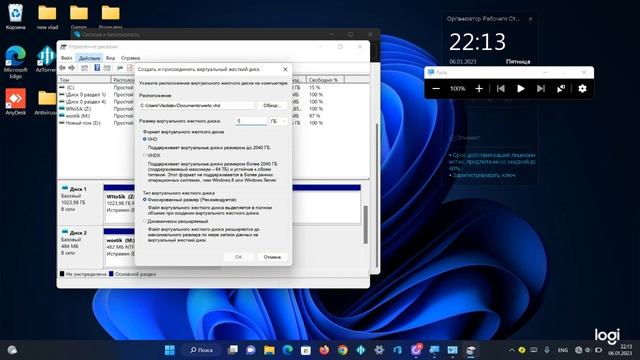Screen dimensions: 640x360
Task: Show hidden system tray icons chevron
Action: [511, 350]
